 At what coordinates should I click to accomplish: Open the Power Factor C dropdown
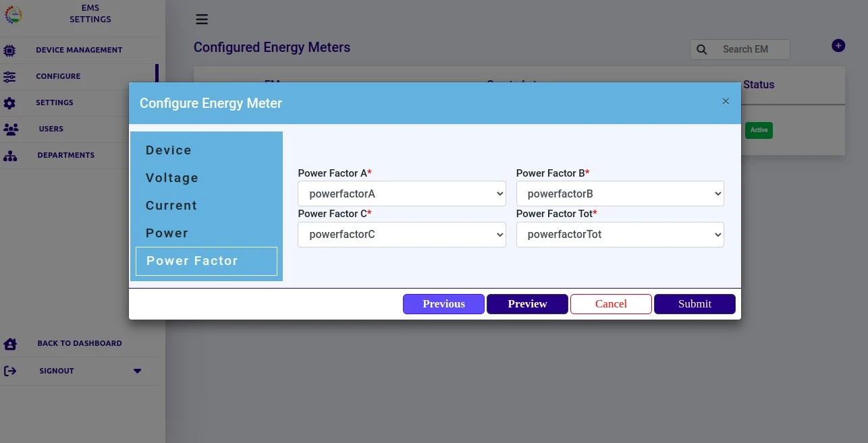click(402, 235)
